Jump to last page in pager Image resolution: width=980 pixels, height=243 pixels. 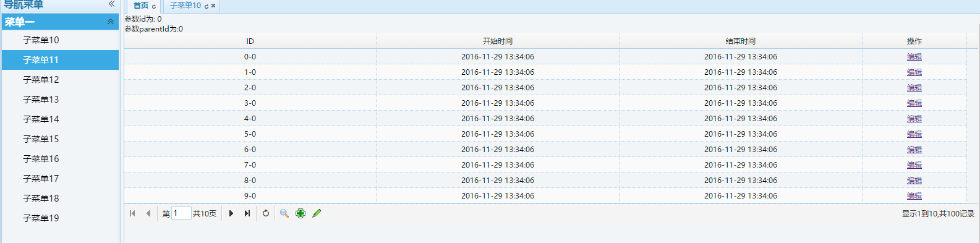[x=247, y=213]
